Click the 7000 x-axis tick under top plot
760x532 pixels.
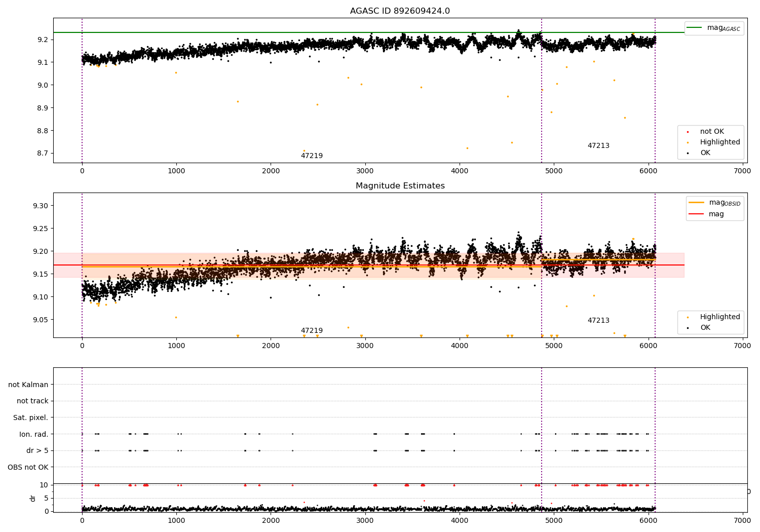click(x=743, y=171)
